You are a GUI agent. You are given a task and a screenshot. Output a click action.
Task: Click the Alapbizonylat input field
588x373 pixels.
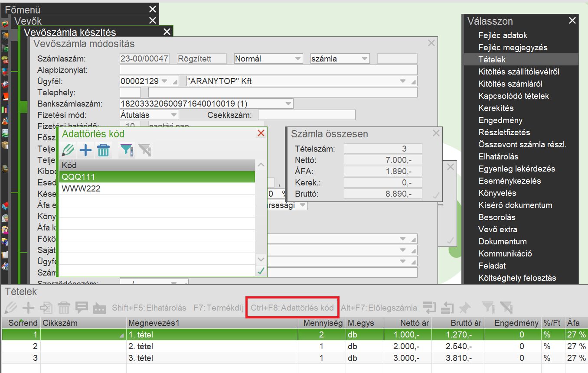point(268,70)
